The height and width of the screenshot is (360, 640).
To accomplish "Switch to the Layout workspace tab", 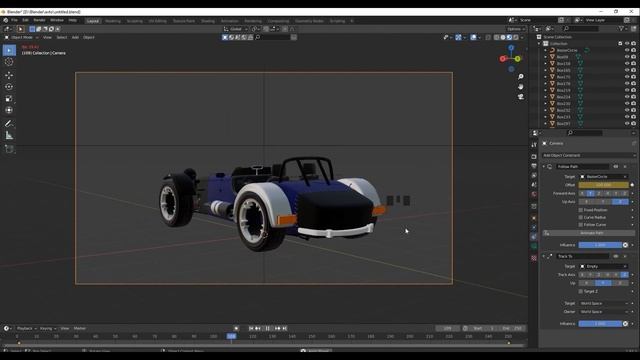I will coord(93,21).
